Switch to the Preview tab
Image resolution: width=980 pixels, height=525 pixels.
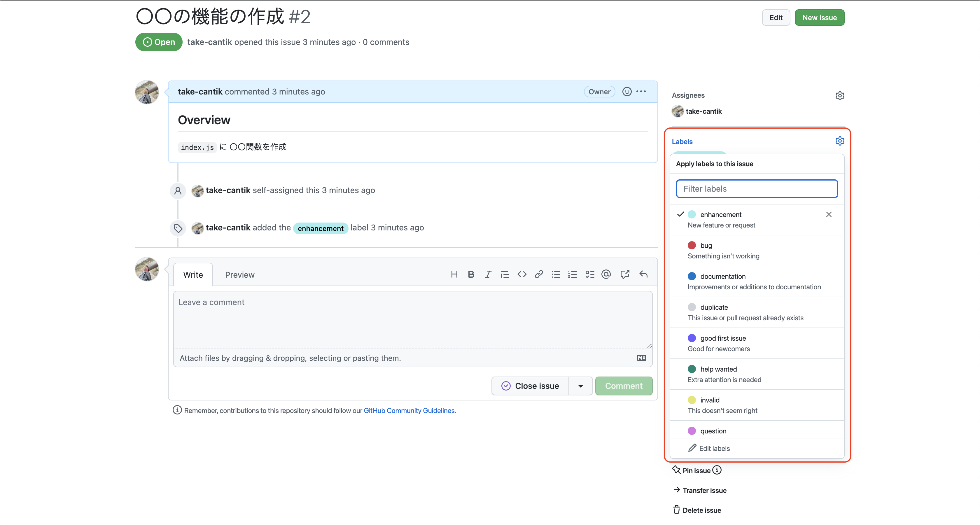click(240, 274)
